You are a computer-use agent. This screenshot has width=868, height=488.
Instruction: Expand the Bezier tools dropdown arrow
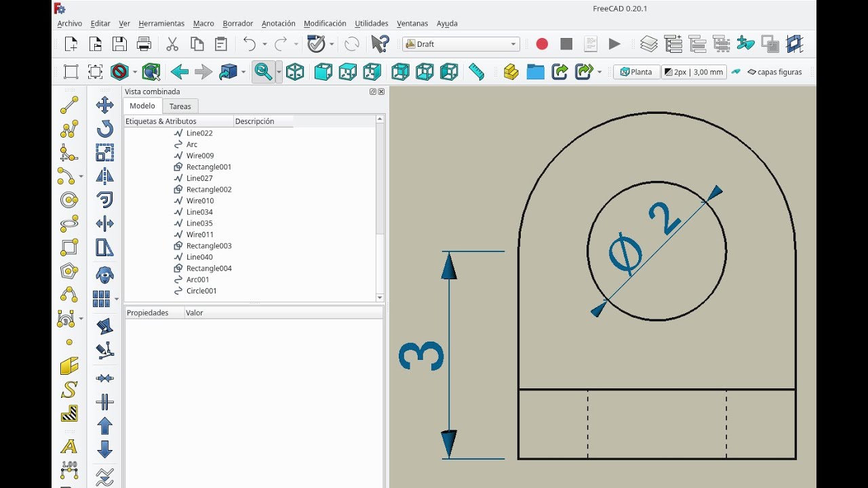(81, 319)
